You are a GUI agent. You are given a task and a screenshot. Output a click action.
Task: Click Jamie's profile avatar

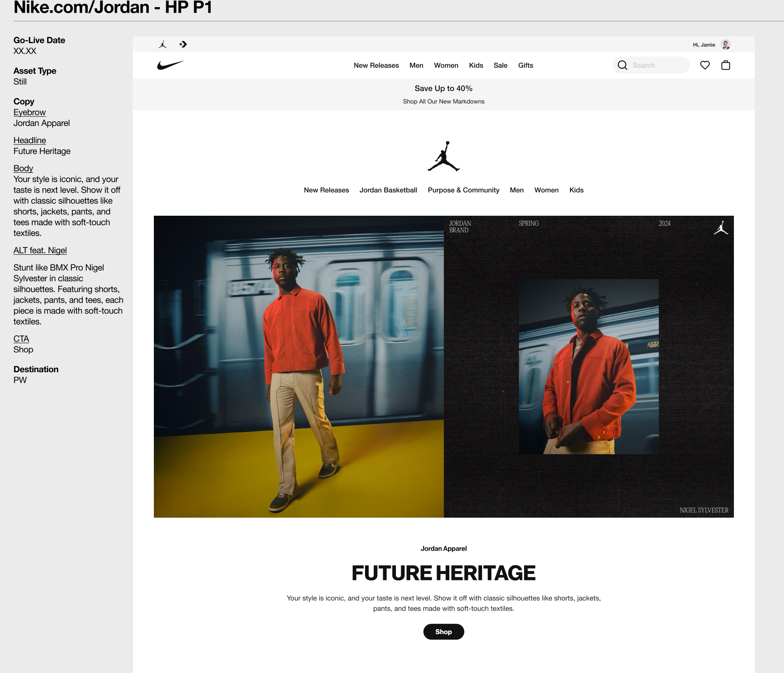726,44
